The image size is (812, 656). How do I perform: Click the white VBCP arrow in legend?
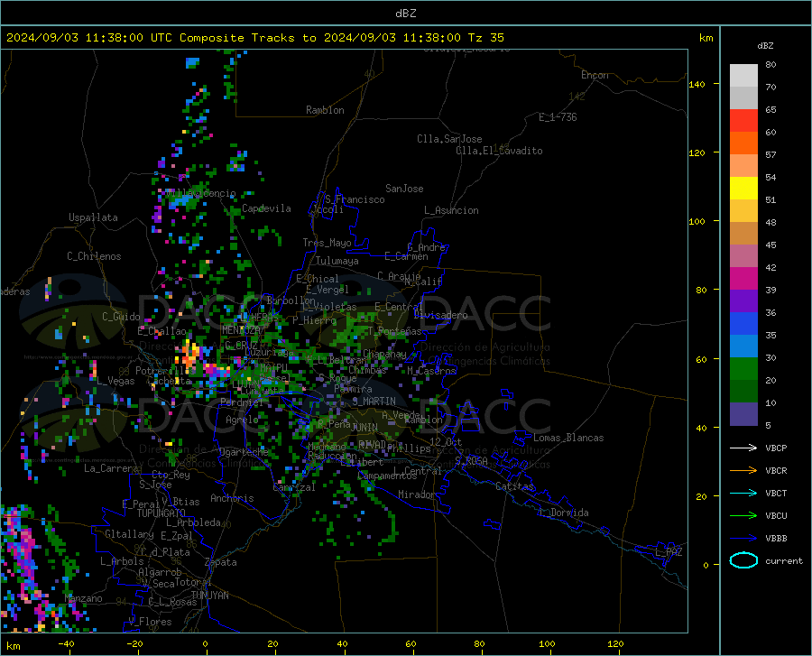743,448
